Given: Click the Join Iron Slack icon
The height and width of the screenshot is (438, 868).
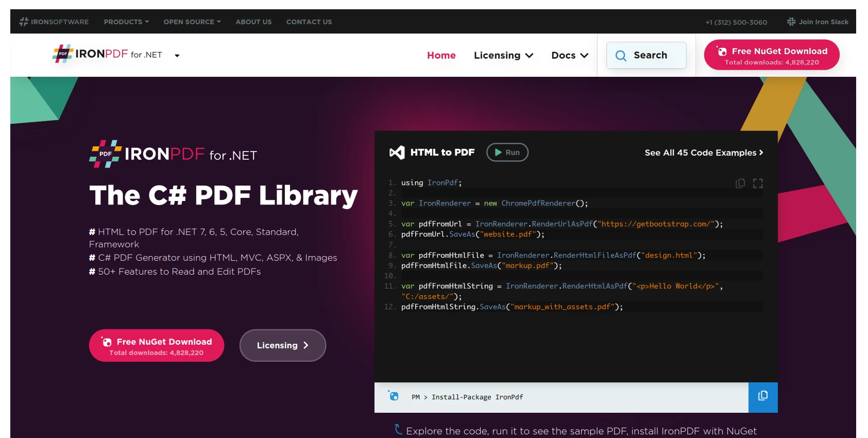Looking at the screenshot, I should (791, 22).
